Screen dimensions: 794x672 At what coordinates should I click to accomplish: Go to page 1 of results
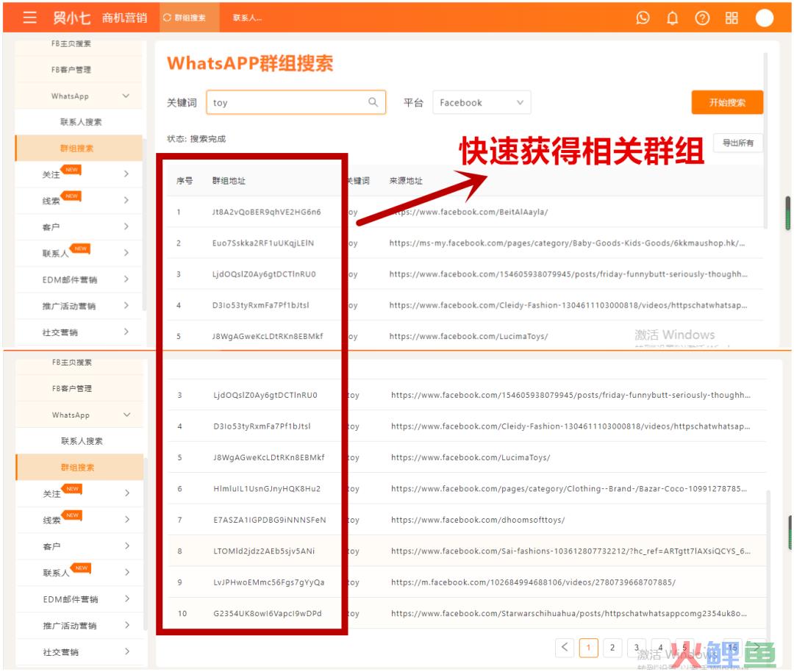588,647
